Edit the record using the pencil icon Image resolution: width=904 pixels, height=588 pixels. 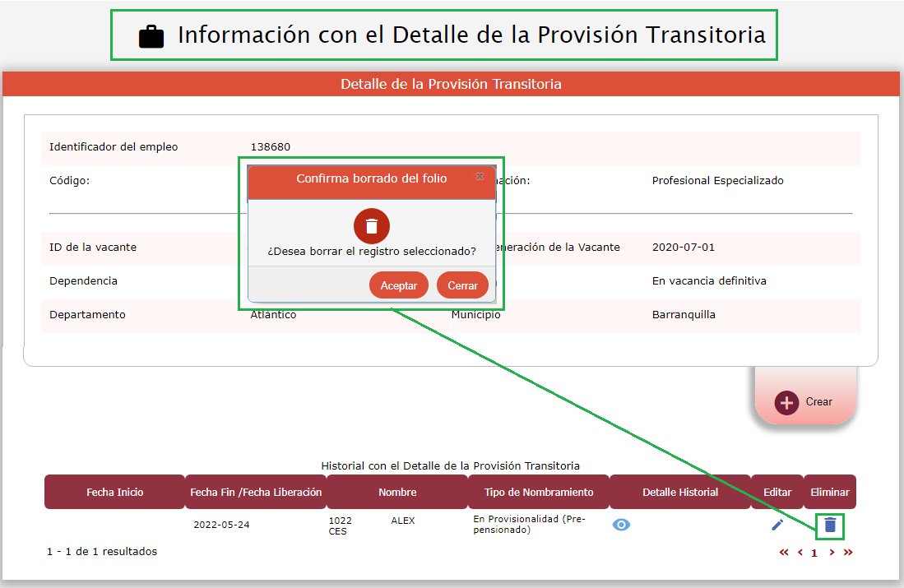777,525
